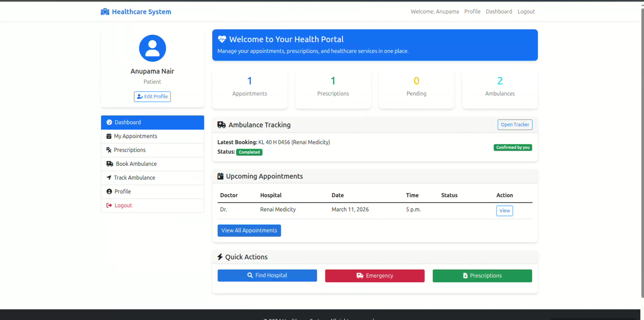Click the Healthcare System brand link
This screenshot has width=644, height=320.
click(x=136, y=12)
